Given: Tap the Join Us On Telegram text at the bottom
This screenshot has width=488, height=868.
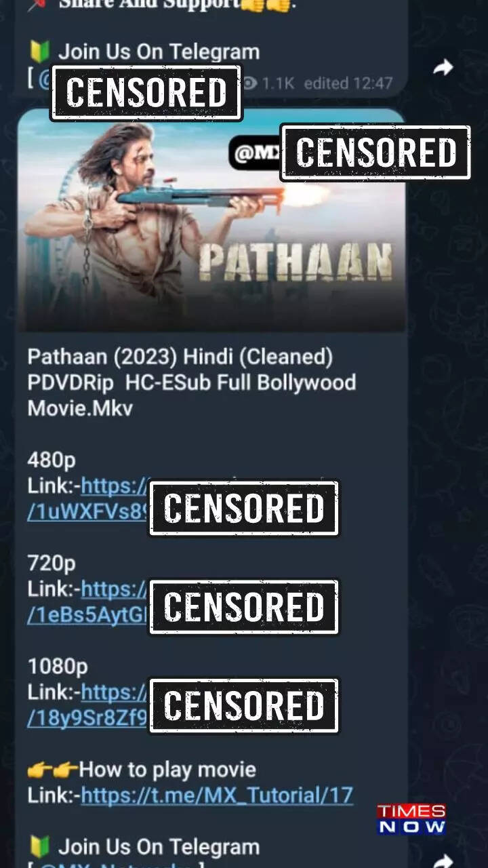Looking at the screenshot, I should click(159, 847).
